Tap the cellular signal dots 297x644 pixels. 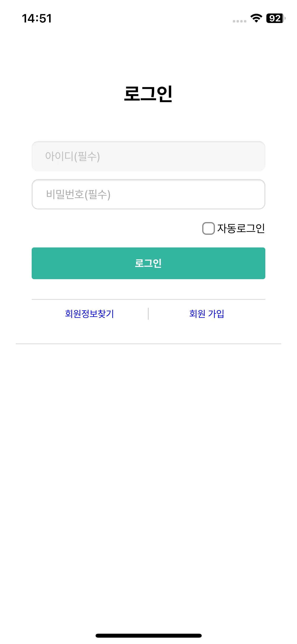click(x=239, y=21)
